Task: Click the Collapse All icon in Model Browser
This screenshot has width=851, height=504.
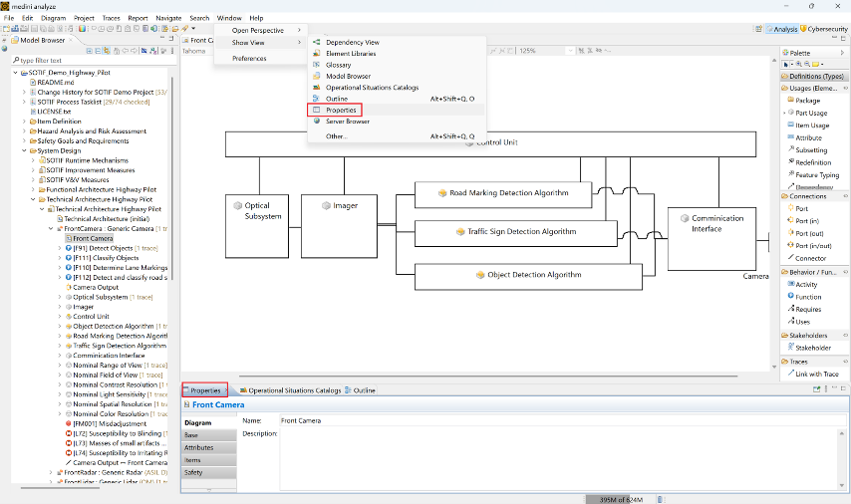Action: click(98, 51)
